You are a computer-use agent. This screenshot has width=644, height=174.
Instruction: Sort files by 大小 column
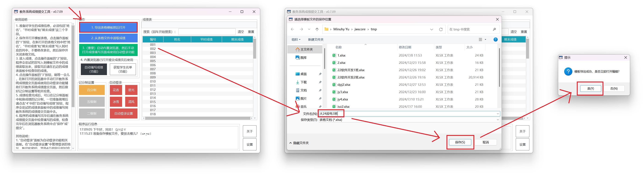(x=469, y=48)
